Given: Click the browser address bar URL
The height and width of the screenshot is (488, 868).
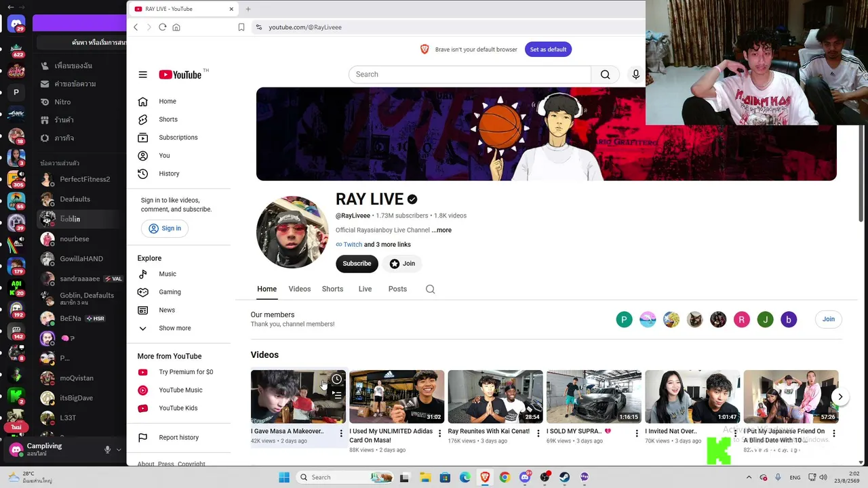Looking at the screenshot, I should point(305,27).
